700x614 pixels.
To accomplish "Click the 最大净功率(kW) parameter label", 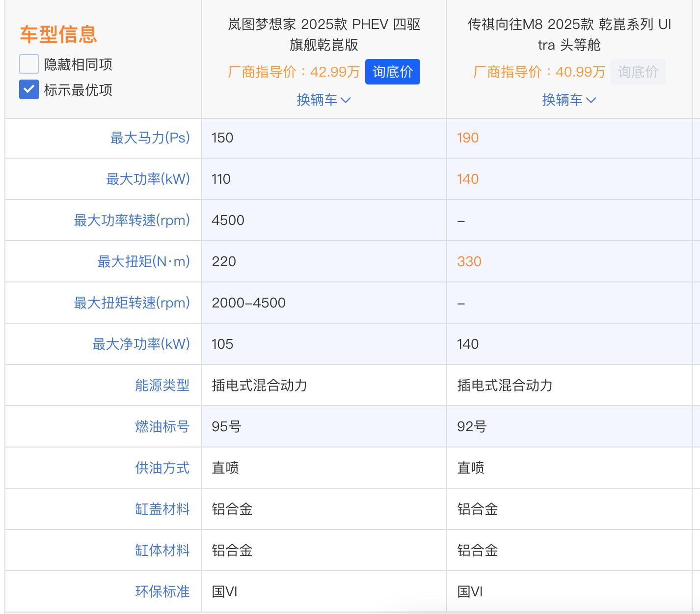I will (x=141, y=344).
